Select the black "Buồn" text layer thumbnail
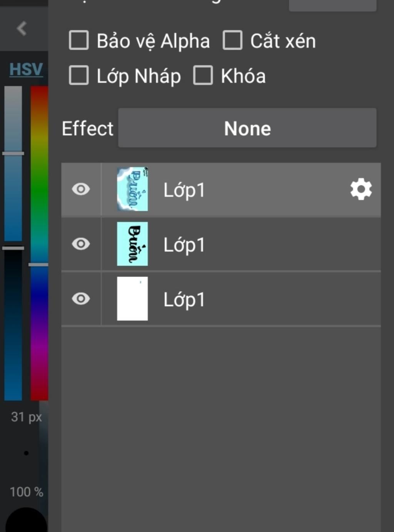Image resolution: width=394 pixels, height=532 pixels. (x=132, y=244)
